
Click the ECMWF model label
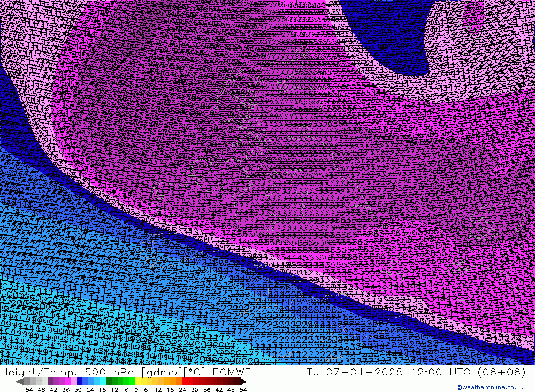click(232, 372)
